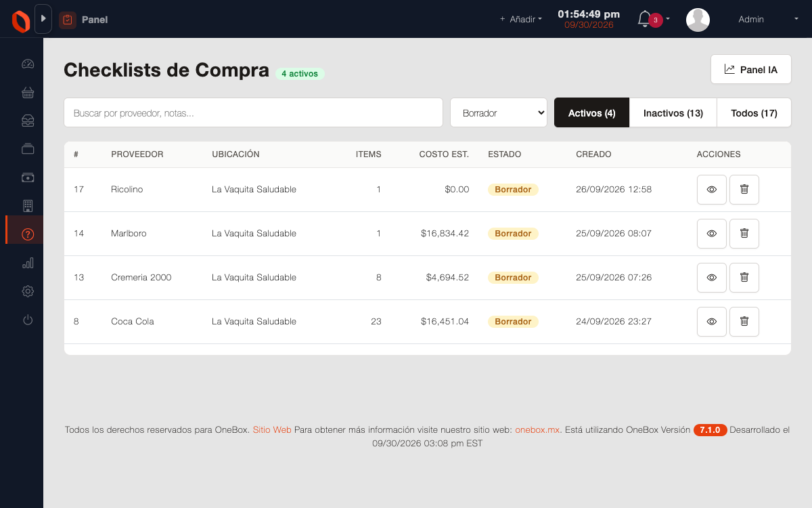Open the building sidebar icon
Screen dimensions: 812x508
pos(28,206)
